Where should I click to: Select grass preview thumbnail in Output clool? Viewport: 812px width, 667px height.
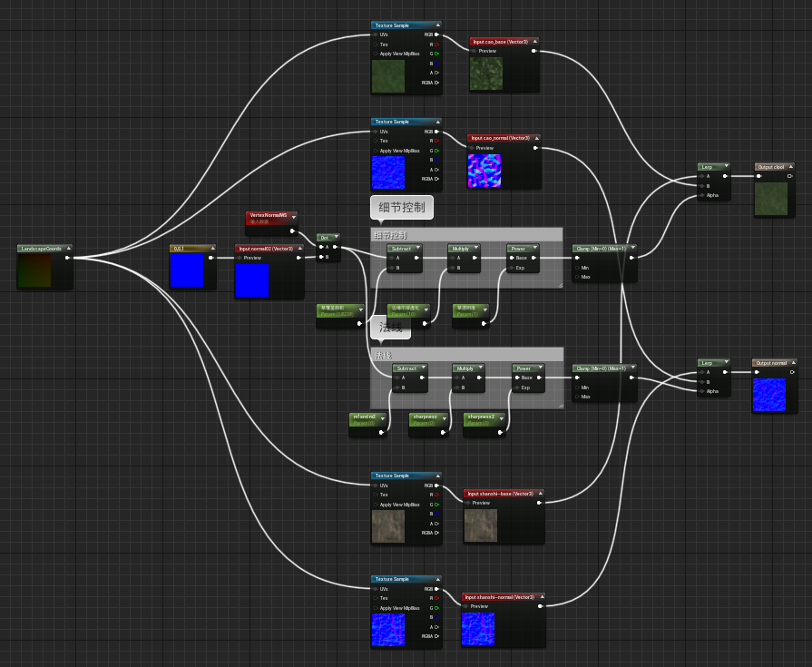click(x=771, y=199)
